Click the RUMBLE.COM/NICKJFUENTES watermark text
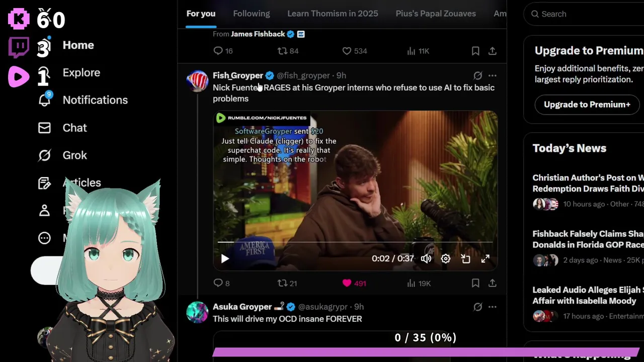Screen dimensions: 644x362 pos(267,118)
